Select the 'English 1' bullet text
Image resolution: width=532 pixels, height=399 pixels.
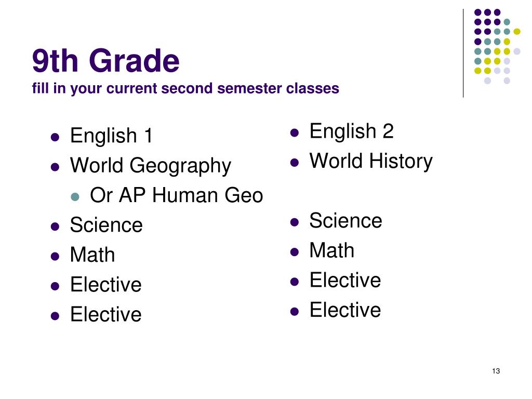pos(111,136)
